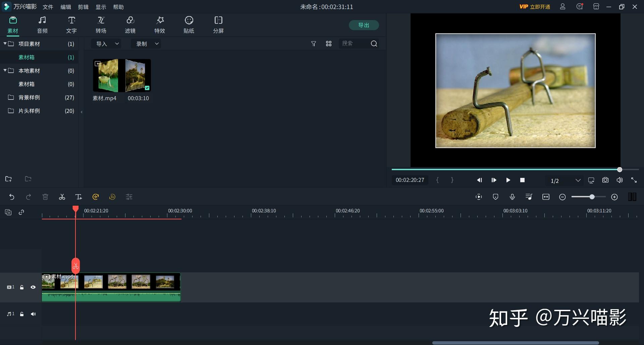This screenshot has height=345, width=644.
Task: Open the 1/2 preview quality dropdown
Action: pos(566,181)
